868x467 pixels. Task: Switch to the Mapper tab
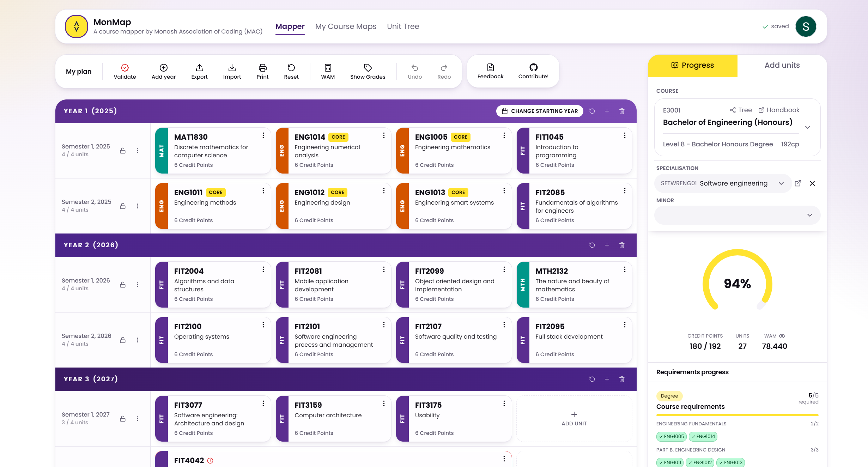pos(290,26)
